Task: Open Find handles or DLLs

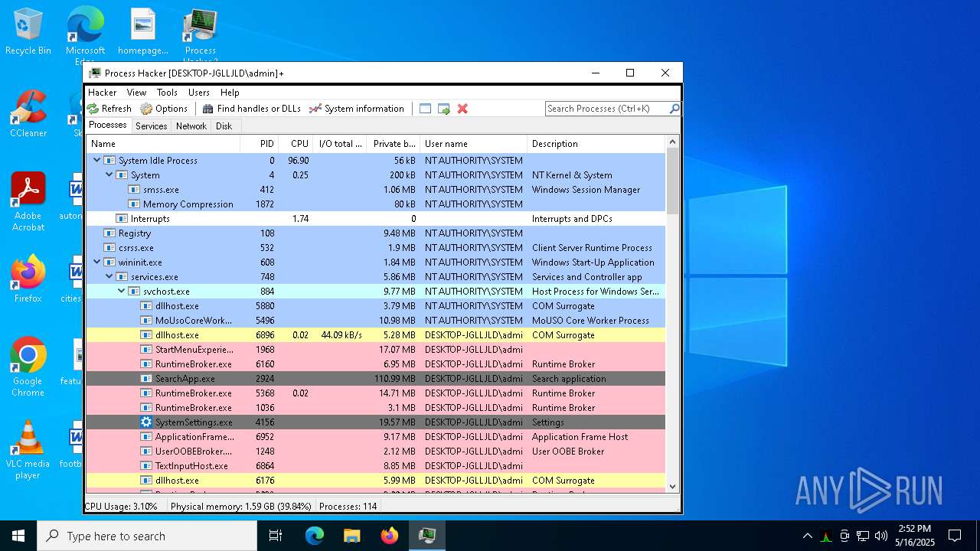Action: pos(251,109)
